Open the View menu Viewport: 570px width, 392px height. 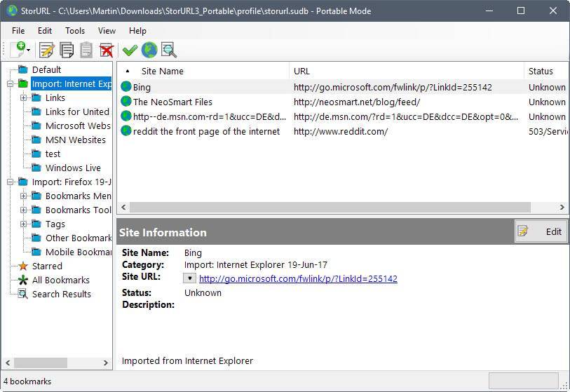click(x=107, y=31)
